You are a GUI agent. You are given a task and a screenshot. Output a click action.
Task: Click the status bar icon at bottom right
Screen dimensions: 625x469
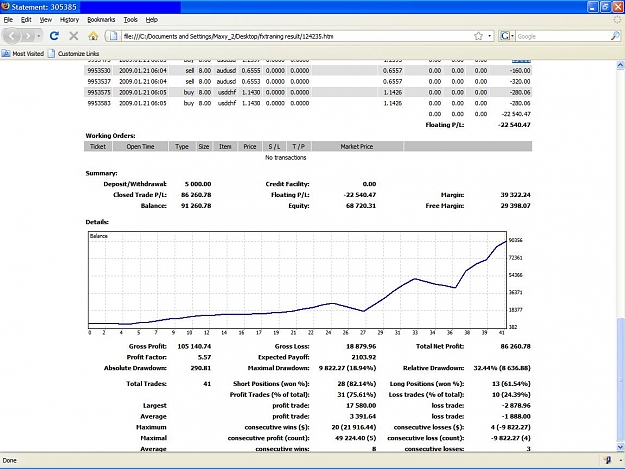tap(607, 460)
